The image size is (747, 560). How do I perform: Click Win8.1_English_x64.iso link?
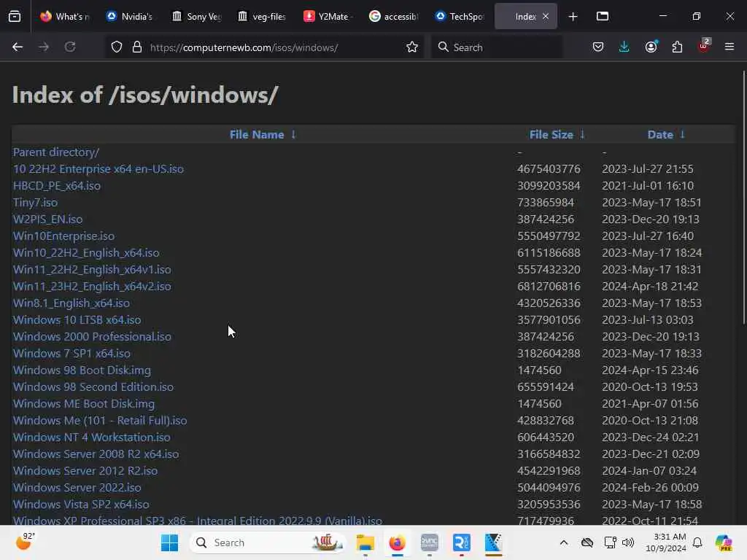[x=71, y=303]
